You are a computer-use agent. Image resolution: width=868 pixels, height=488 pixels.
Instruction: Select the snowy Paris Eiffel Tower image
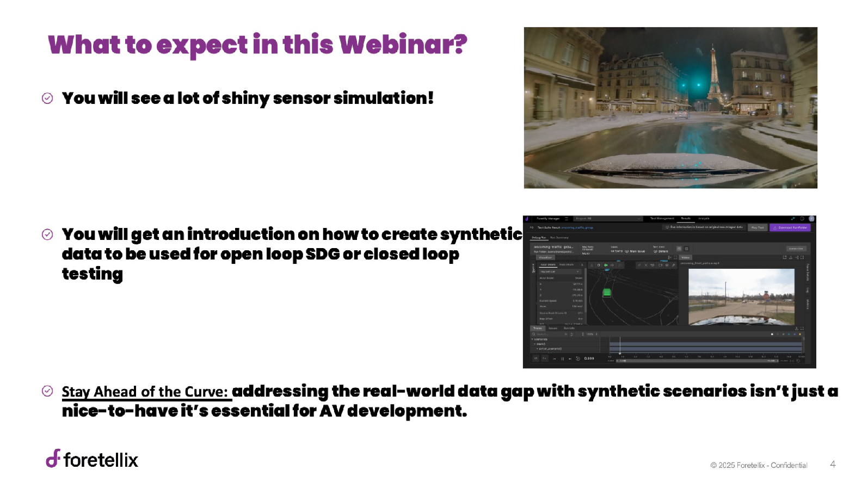pyautogui.click(x=670, y=108)
